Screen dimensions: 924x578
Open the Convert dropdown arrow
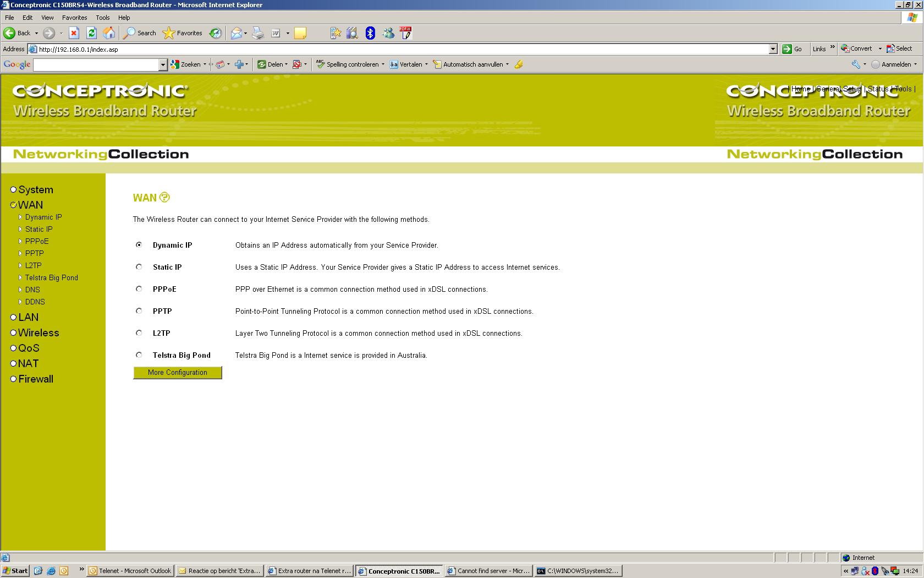tap(880, 48)
